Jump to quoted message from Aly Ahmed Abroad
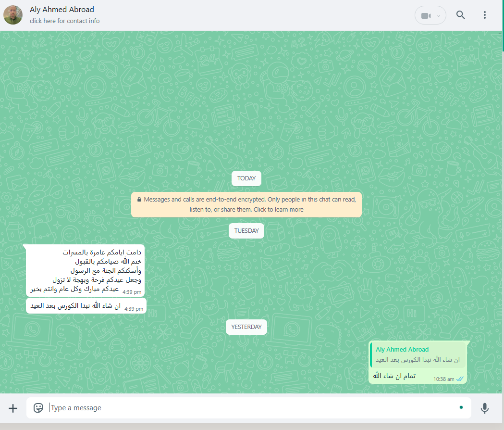Image resolution: width=504 pixels, height=430 pixels. coord(418,354)
